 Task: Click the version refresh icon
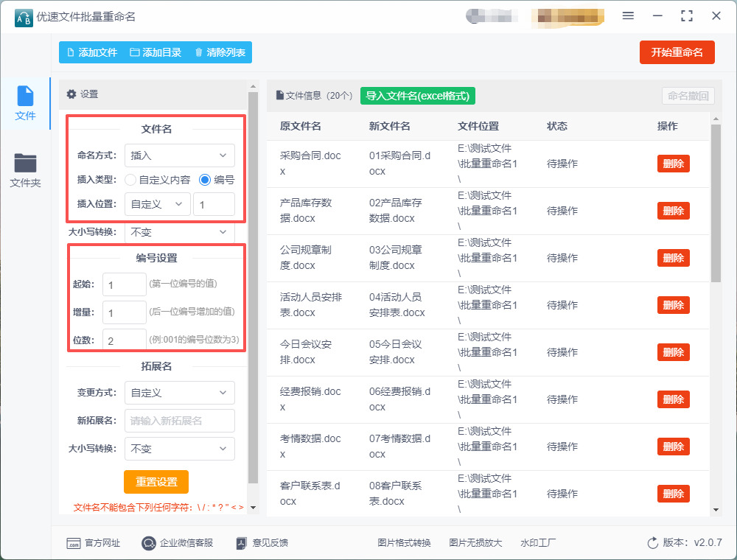[x=652, y=543]
